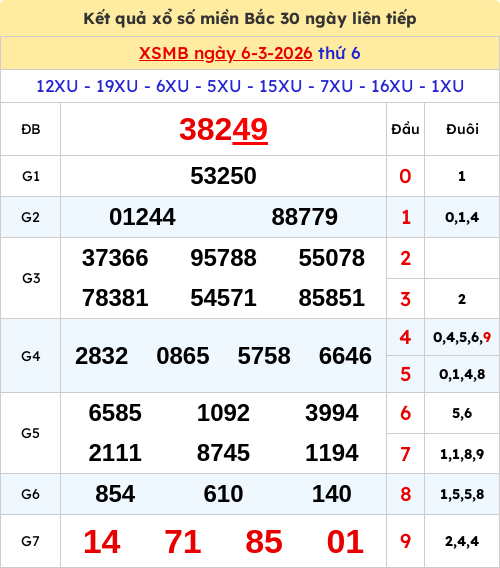This screenshot has height=568, width=500.
Task: Select G3 number 95788
Action: tap(224, 258)
